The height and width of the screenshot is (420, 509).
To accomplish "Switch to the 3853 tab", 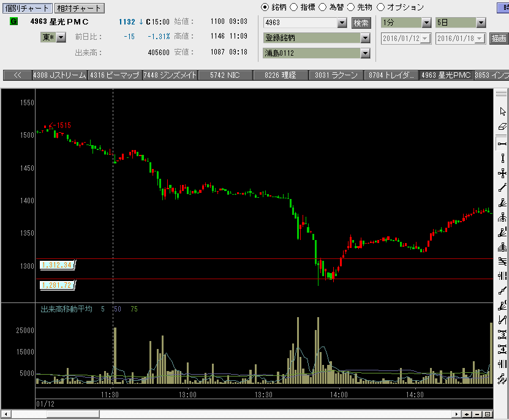I will [491, 75].
